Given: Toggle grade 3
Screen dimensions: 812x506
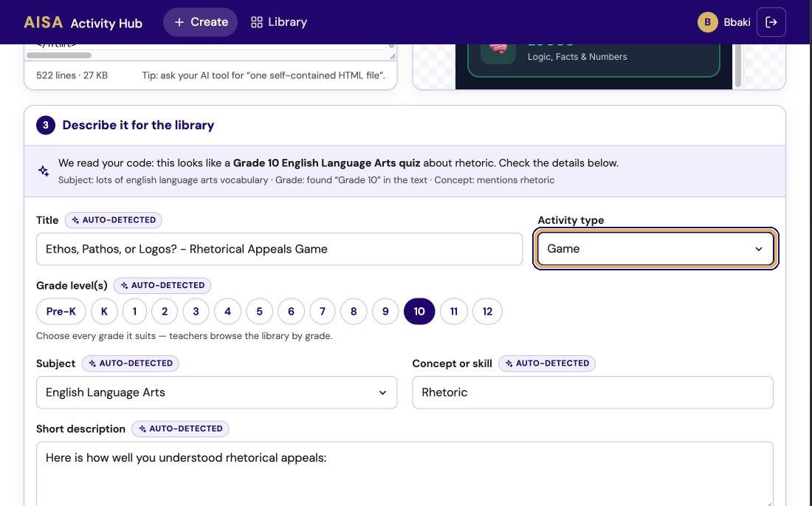Looking at the screenshot, I should click(x=196, y=312).
